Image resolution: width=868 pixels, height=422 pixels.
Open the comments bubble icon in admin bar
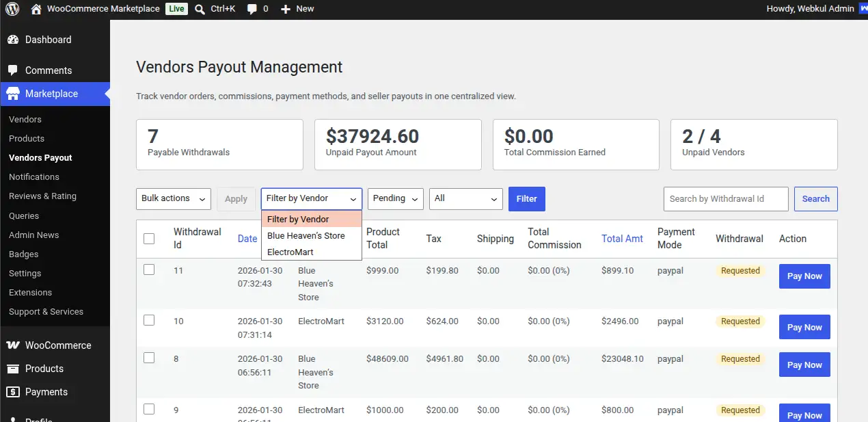[252, 9]
